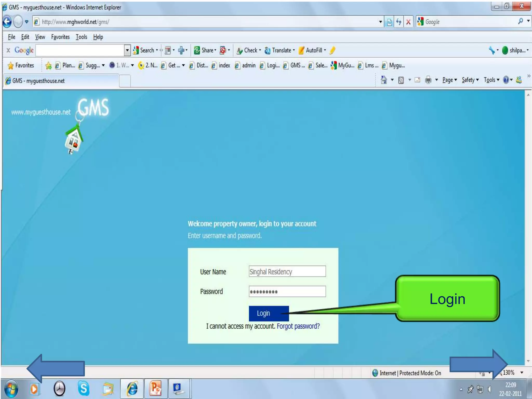
Task: Open the View menu
Action: pos(40,37)
